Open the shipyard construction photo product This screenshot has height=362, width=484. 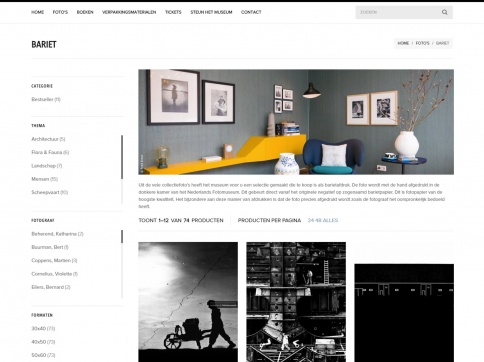[296, 302]
